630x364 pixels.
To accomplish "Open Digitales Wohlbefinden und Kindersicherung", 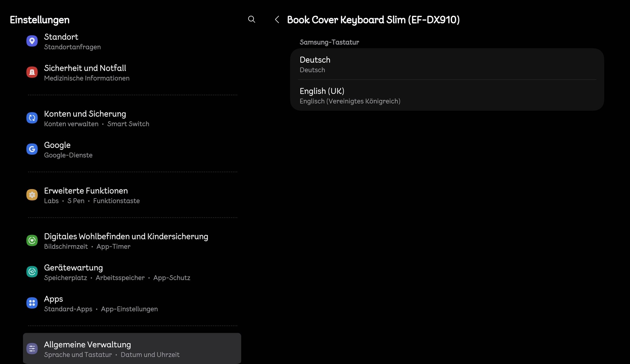I will click(x=132, y=241).
